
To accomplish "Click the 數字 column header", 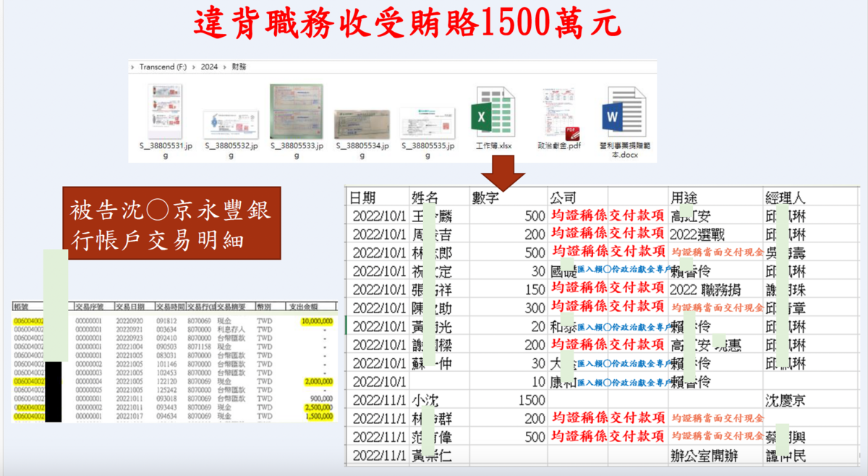I will click(x=486, y=197).
